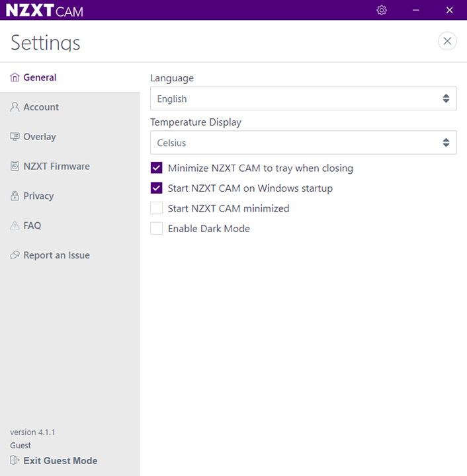Click the Language dropdown arrows
Viewport: 467px width, 476px height.
tap(446, 99)
